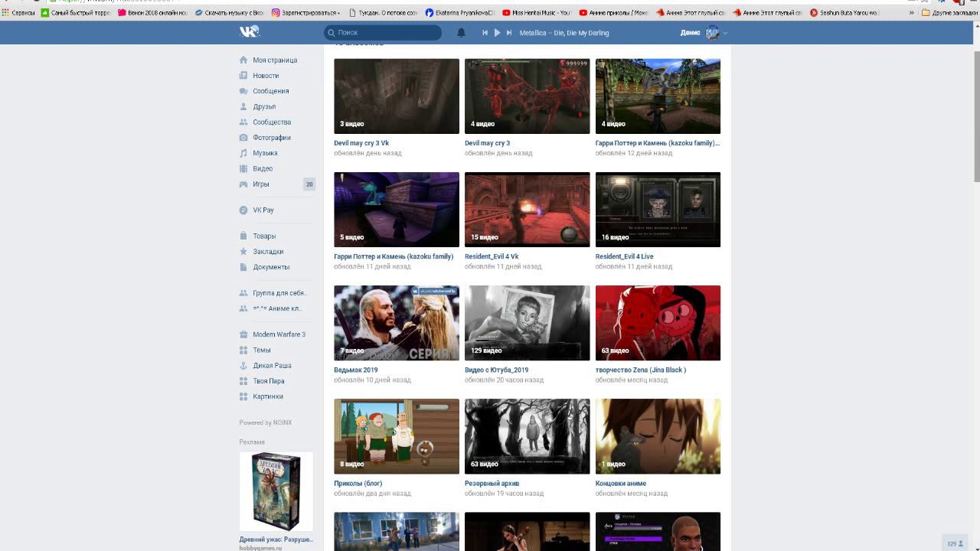Click the star icon beside Закладки
Image resolution: width=980 pixels, height=551 pixels.
tap(243, 251)
